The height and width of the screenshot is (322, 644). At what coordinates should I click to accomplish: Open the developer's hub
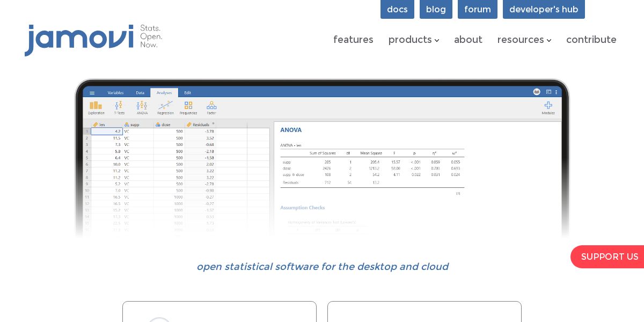(544, 9)
